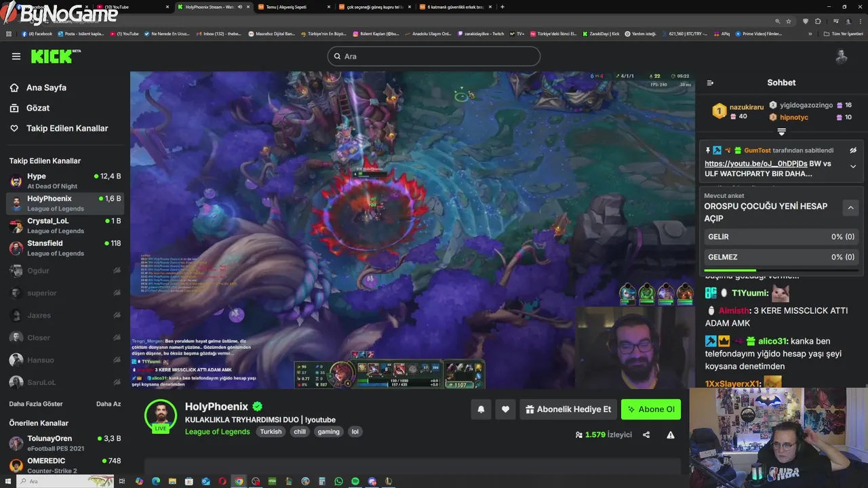Click the green Abone Ol button

point(651,409)
